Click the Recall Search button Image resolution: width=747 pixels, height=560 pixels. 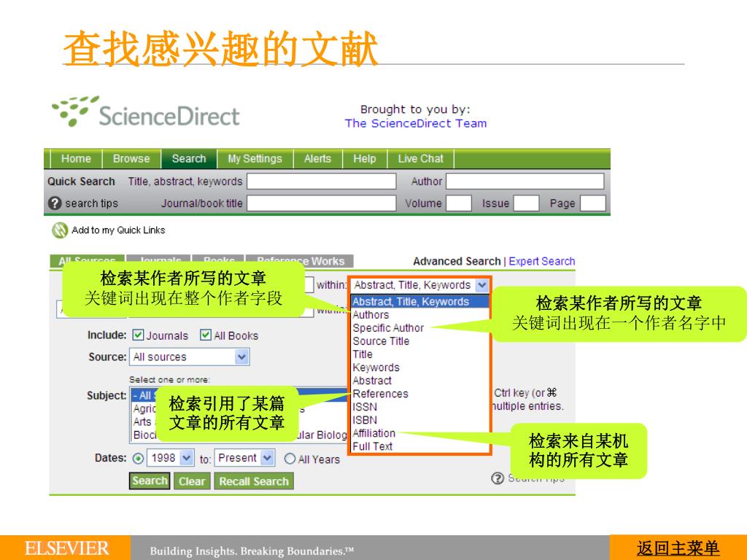254,481
